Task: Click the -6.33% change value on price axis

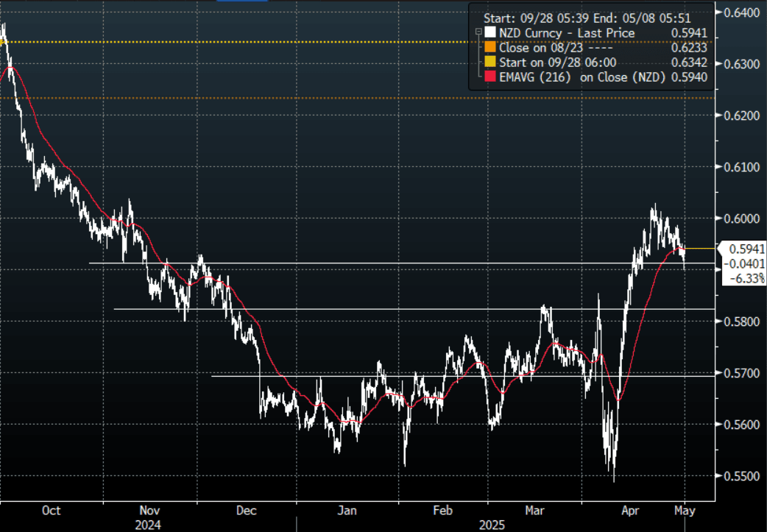Action: click(x=746, y=278)
